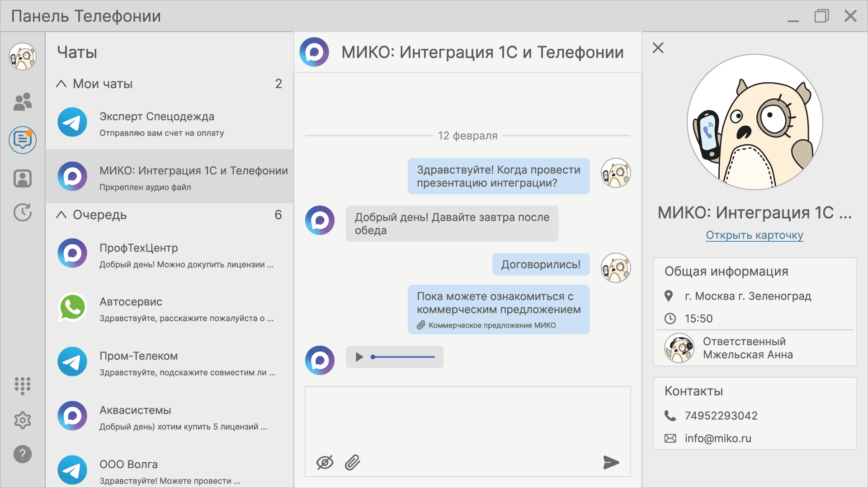Toggle hidden message crossed-eye icon

pyautogui.click(x=325, y=462)
